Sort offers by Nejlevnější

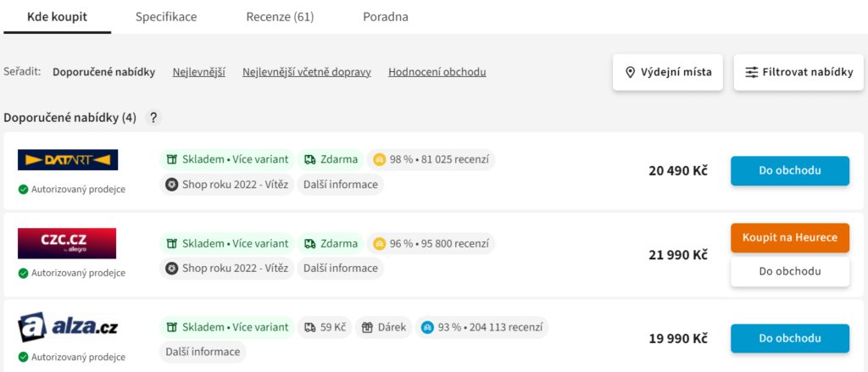(198, 72)
